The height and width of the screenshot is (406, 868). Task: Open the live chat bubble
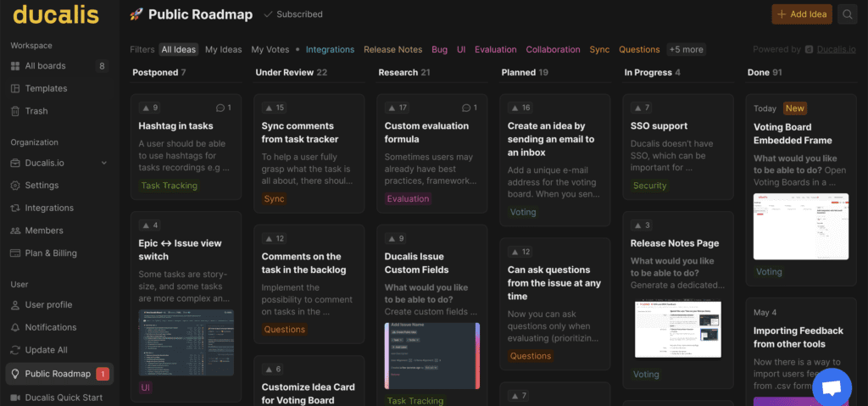(832, 387)
